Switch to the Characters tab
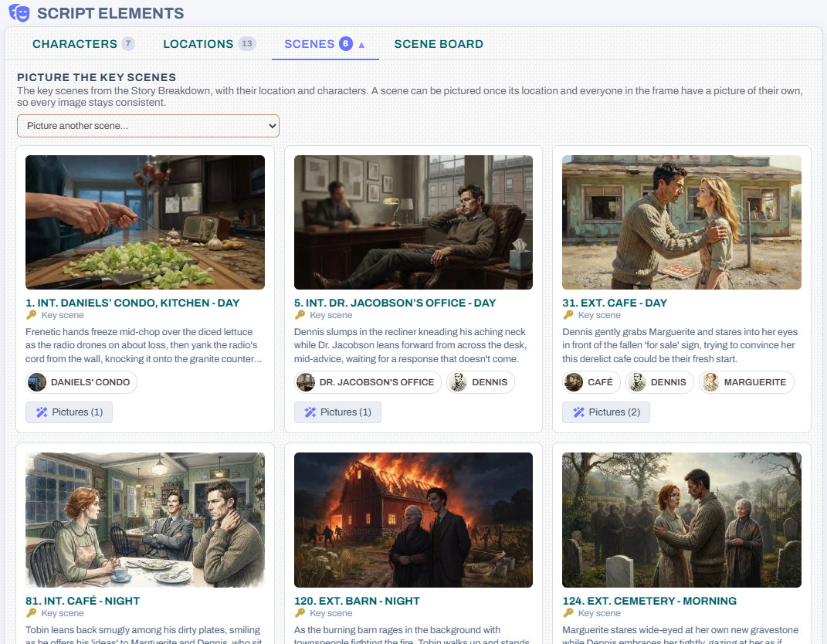This screenshot has width=827, height=644. pos(83,44)
